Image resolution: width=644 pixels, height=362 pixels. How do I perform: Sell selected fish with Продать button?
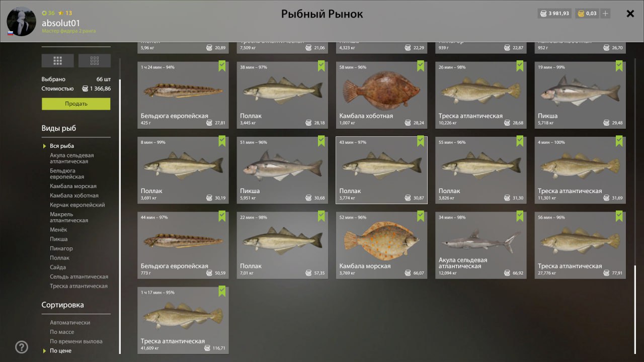point(76,104)
